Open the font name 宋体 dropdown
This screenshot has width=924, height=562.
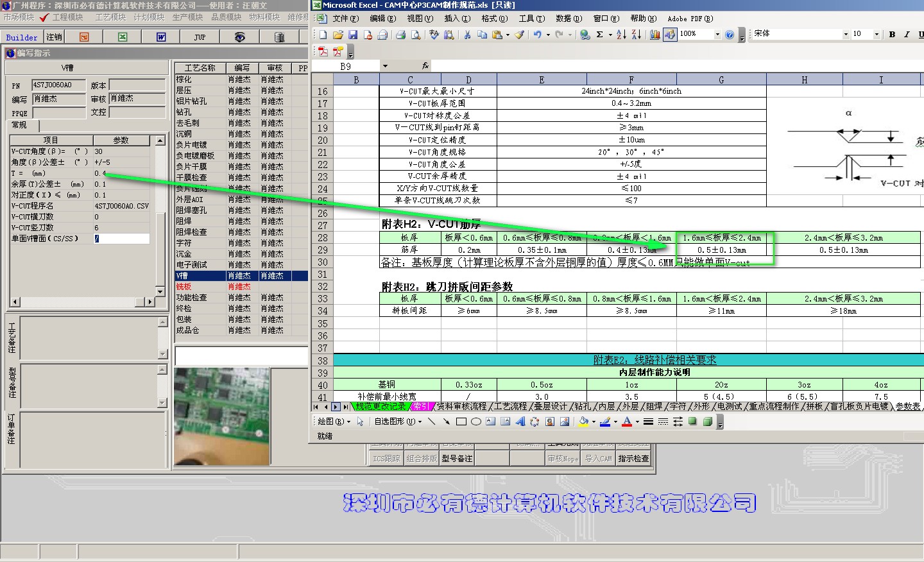846,34
